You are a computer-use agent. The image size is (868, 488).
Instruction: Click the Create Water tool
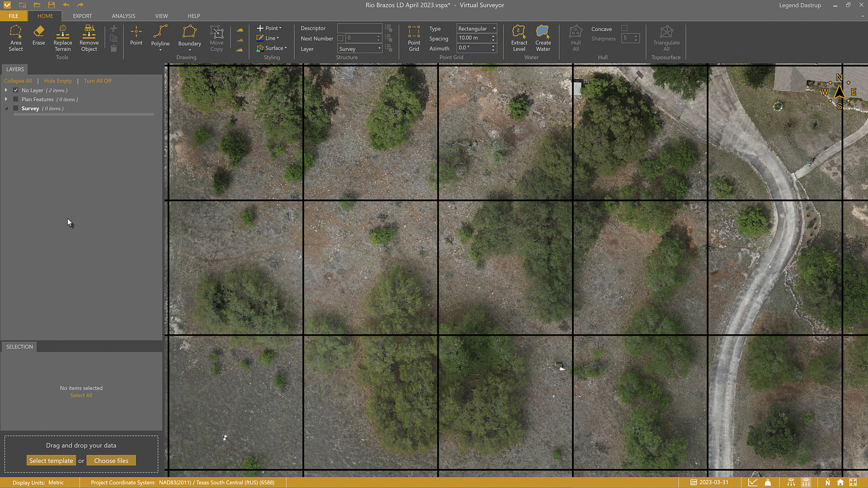543,38
